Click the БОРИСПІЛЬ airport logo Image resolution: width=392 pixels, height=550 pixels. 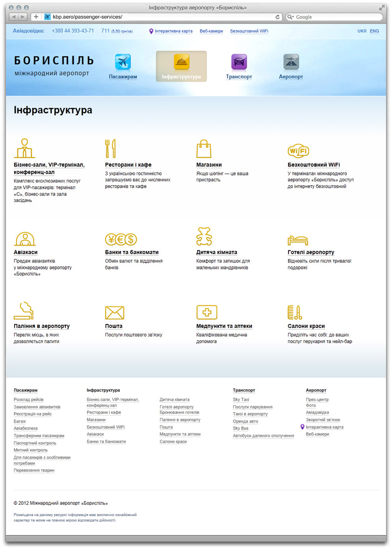point(54,65)
